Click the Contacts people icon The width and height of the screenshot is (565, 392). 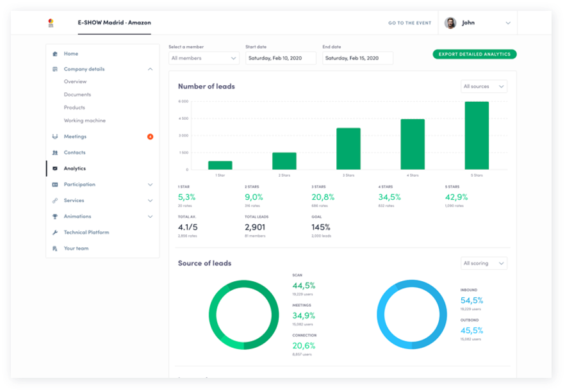coord(55,152)
